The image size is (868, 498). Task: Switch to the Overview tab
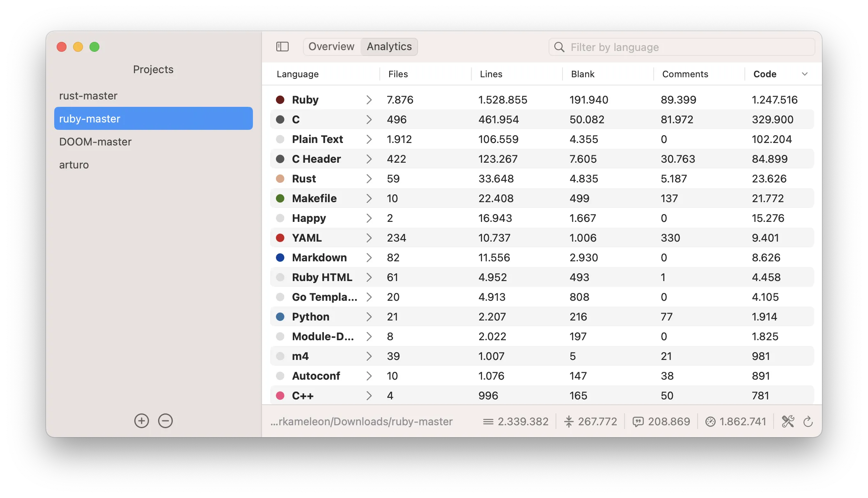[331, 47]
